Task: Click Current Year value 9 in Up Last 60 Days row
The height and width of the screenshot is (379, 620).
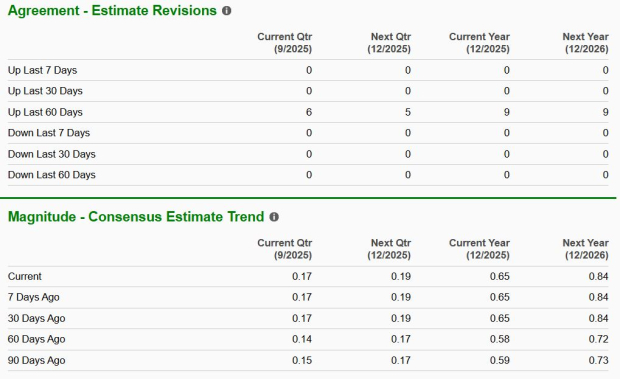Action: pos(507,112)
